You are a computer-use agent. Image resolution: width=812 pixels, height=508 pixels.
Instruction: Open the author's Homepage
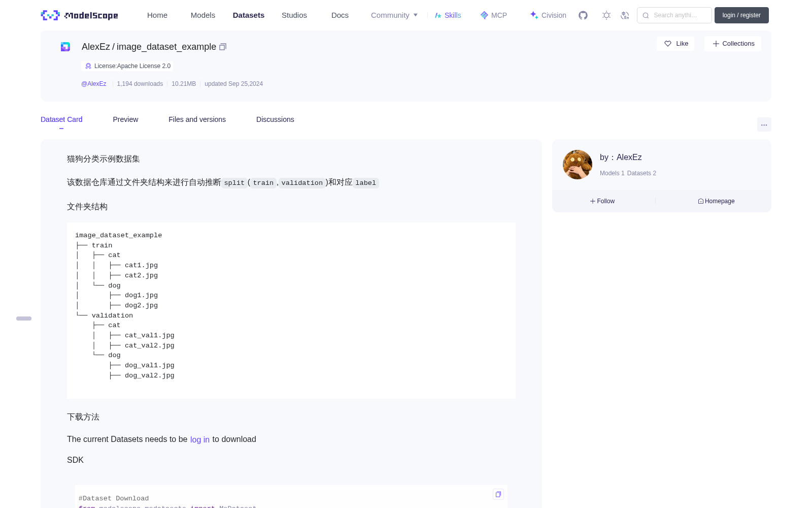pyautogui.click(x=716, y=201)
